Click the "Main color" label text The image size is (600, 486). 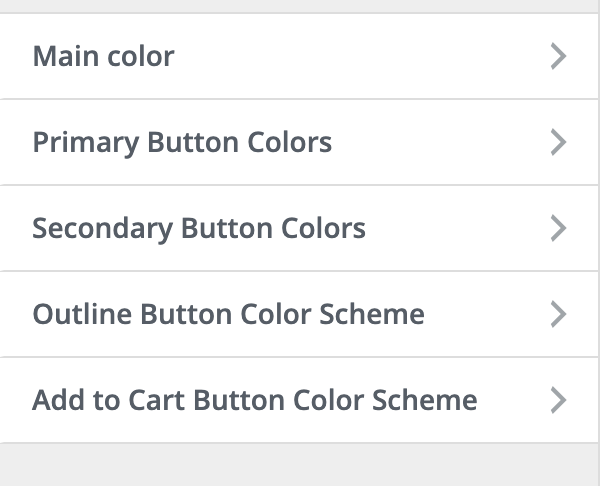pyautogui.click(x=103, y=56)
